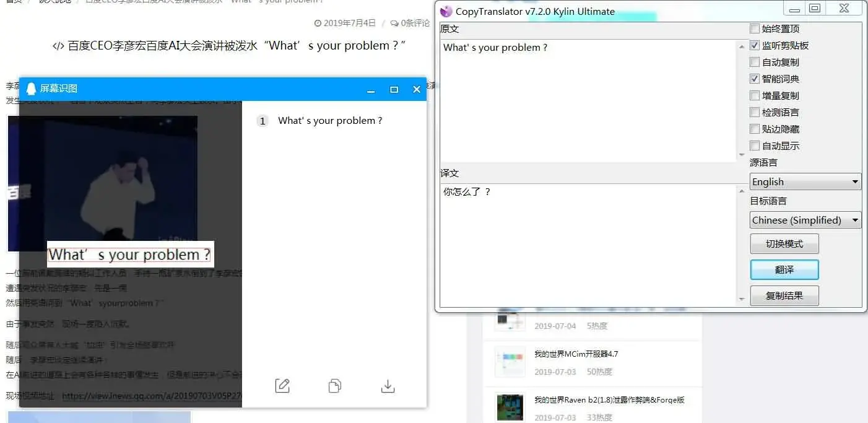
Task: Open the 我的世界Raven b2(1.8) article link
Action: pos(609,400)
